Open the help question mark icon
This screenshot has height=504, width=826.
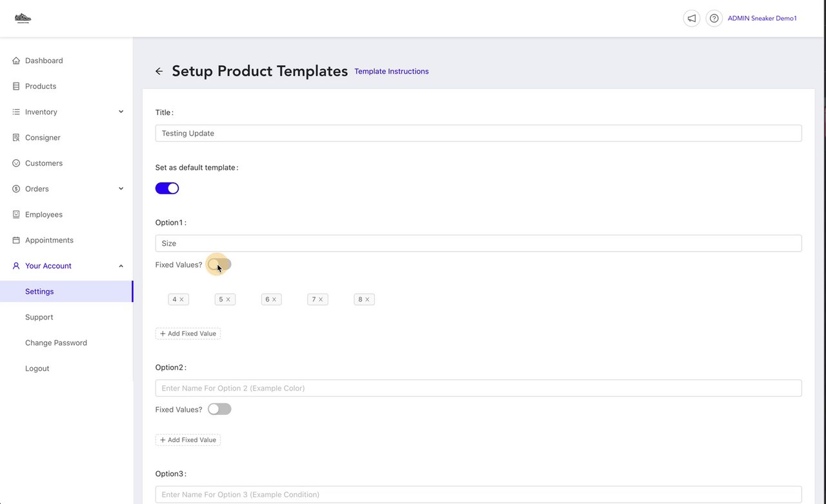tap(714, 18)
